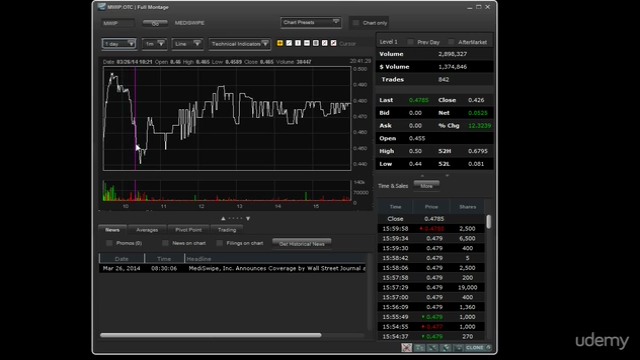Click the red X delete-drawing tool
Image resolution: width=640 pixels, height=360 pixels.
tap(324, 43)
